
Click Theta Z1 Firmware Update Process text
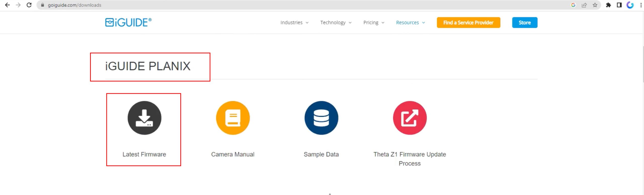click(x=410, y=159)
